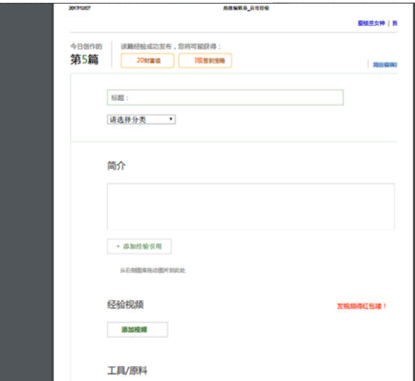
Task: Select the 今日创作的 label
Action: [x=86, y=46]
